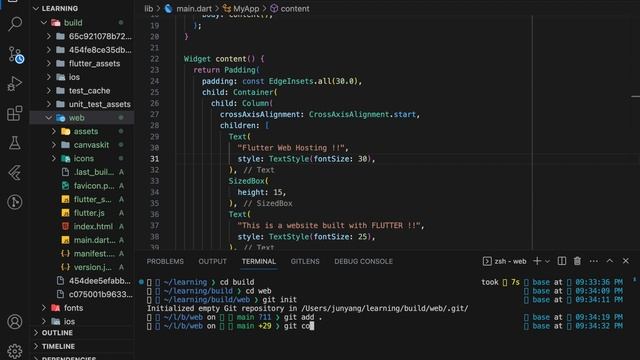Viewport: 640px width, 360px height.
Task: Split the terminal panel
Action: click(562, 261)
